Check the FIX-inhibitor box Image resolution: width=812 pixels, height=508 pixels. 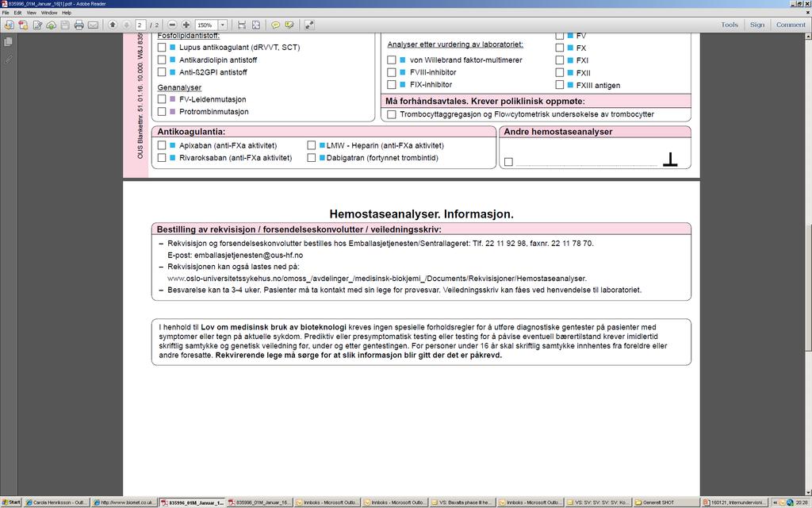[392, 84]
